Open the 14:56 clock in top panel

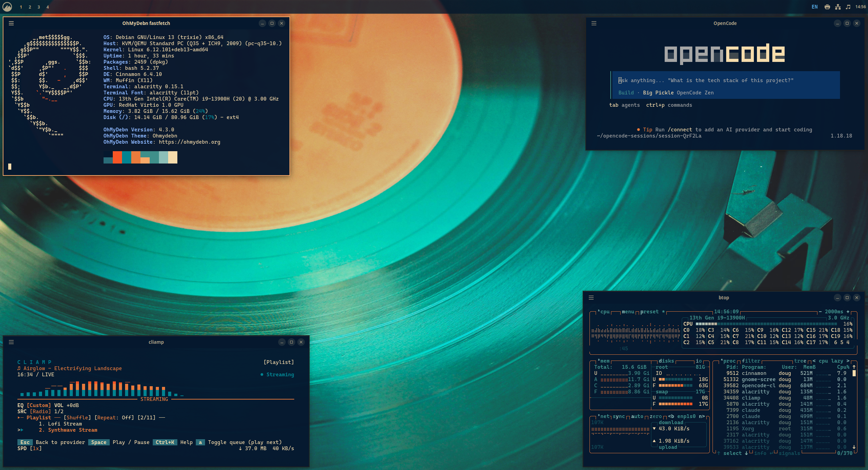click(860, 7)
